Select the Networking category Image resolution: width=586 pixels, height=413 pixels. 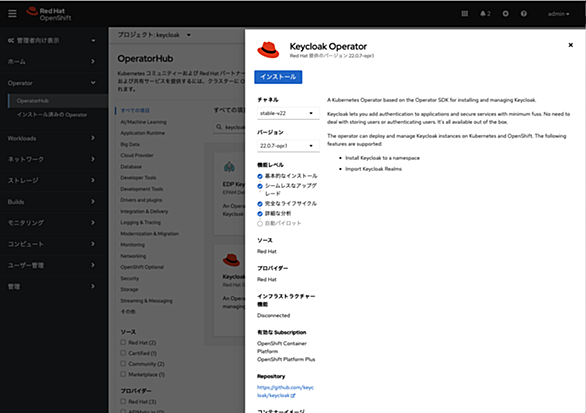tap(133, 256)
